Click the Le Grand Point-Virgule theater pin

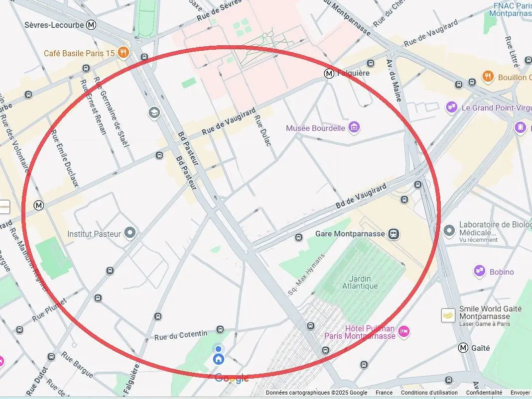[x=452, y=107]
